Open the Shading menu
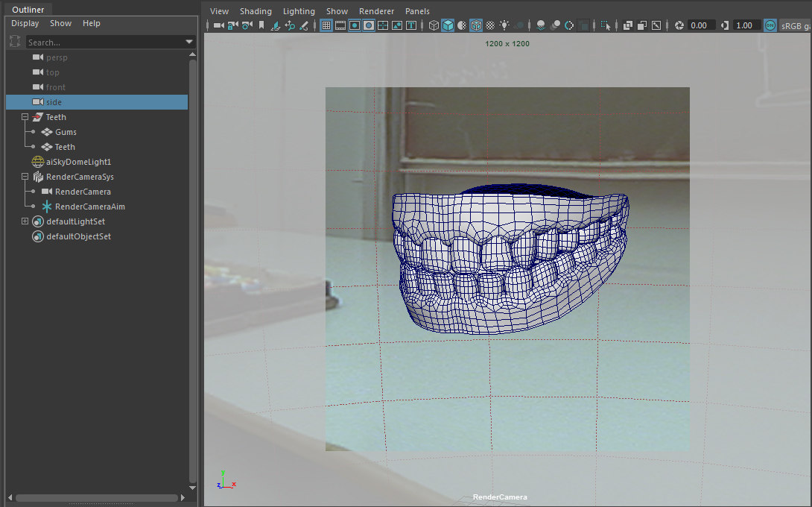This screenshot has width=812, height=507. tap(256, 11)
